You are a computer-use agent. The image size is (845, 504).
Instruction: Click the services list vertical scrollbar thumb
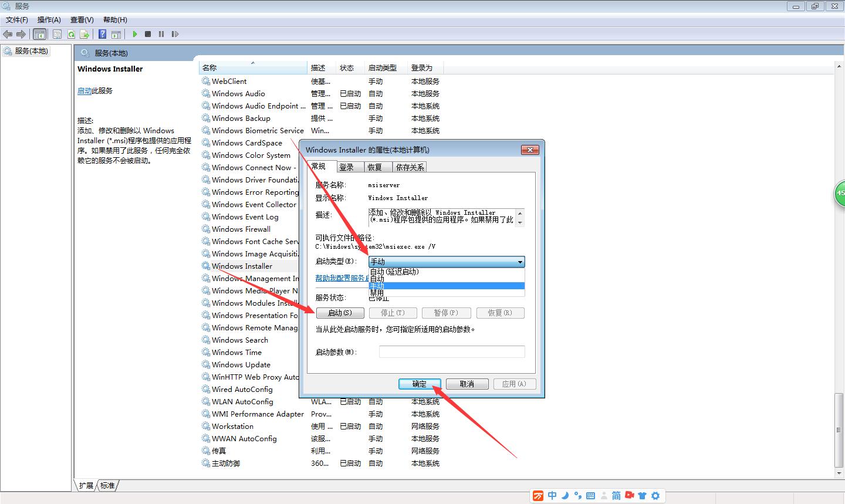point(839,431)
